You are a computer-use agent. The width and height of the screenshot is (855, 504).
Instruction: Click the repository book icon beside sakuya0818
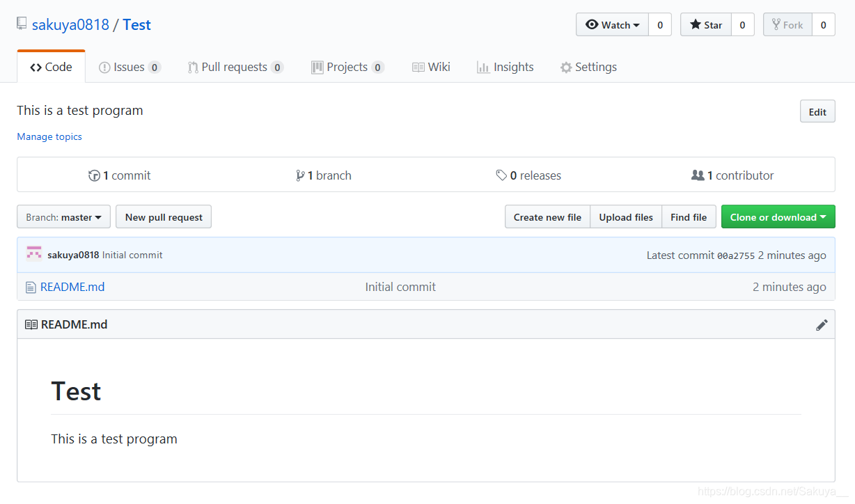click(x=22, y=24)
